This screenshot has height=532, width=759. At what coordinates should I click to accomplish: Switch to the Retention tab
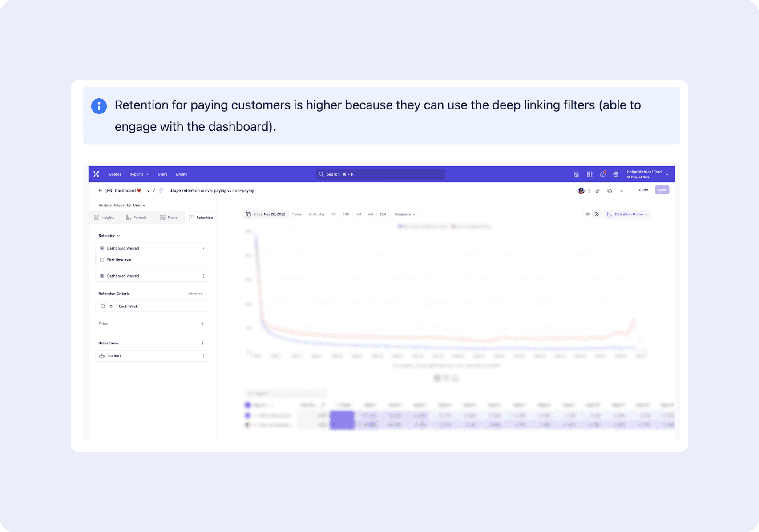201,218
